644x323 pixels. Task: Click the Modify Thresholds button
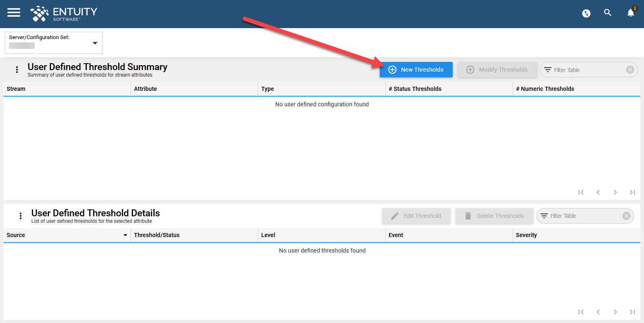pyautogui.click(x=497, y=70)
